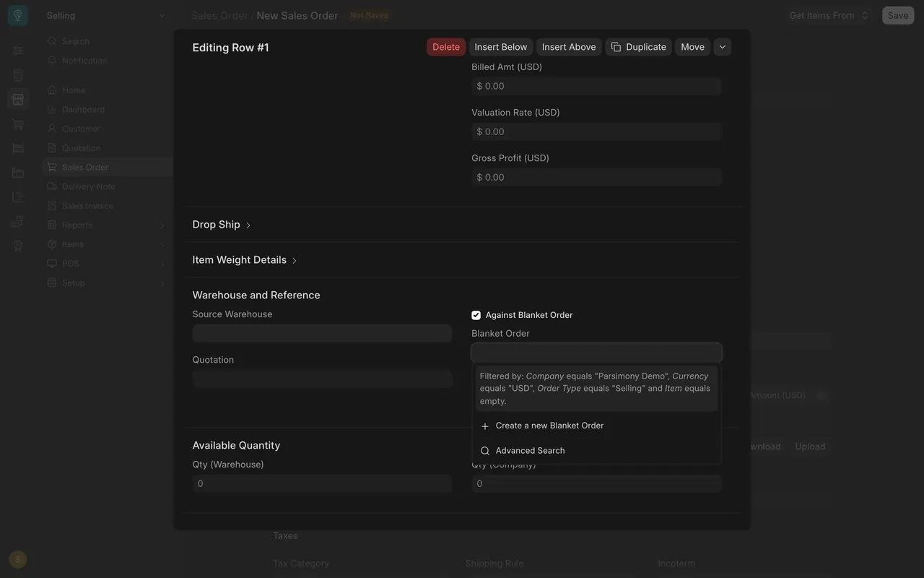The image size is (924, 578).
Task: Open the sliders icon in the left icon rail
Action: coord(18,51)
